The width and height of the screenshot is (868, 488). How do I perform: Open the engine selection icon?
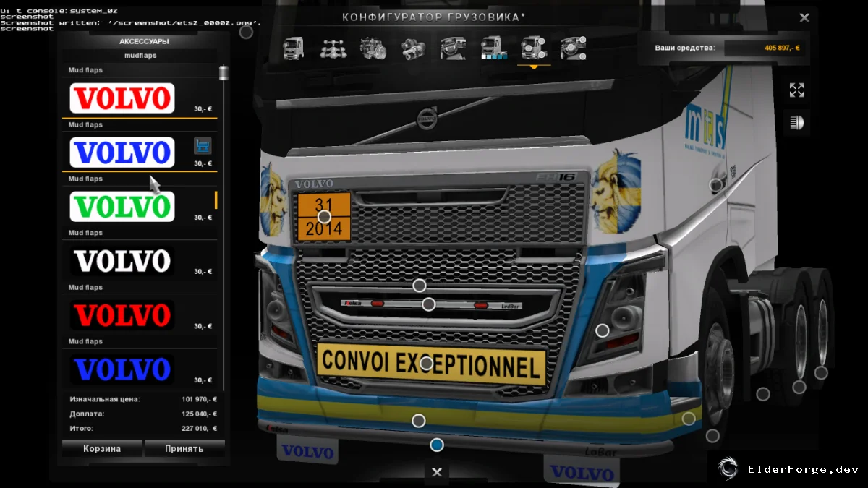coord(373,48)
